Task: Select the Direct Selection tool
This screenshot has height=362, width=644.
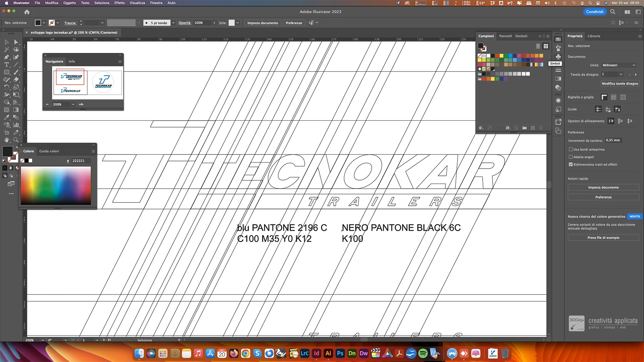Action: [x=16, y=42]
